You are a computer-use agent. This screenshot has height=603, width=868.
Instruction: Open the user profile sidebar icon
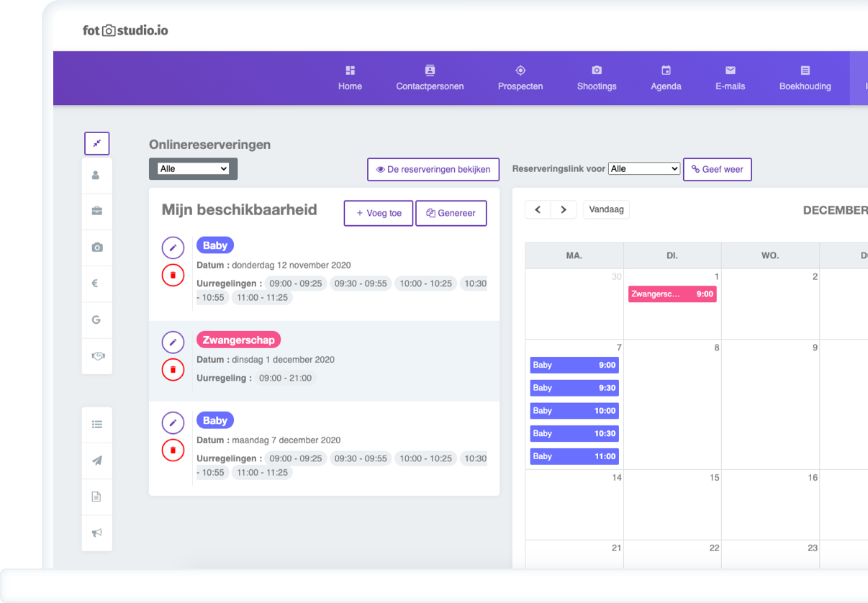click(x=96, y=176)
